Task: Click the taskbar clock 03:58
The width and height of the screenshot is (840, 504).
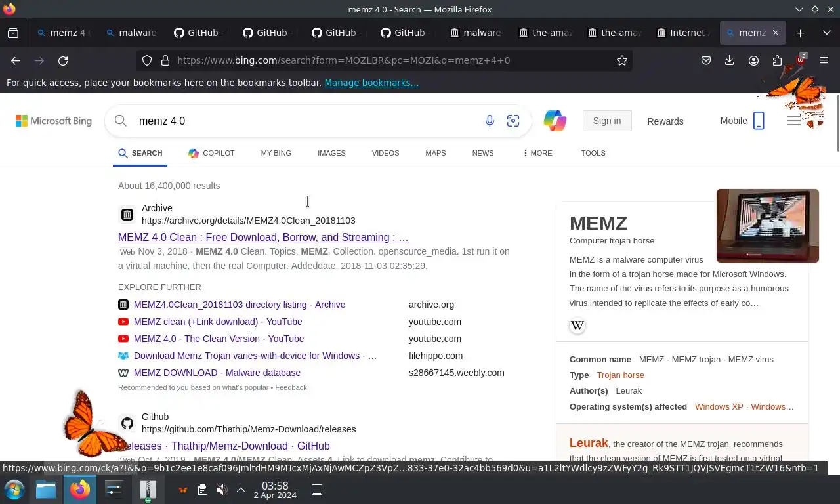Action: coord(274,490)
